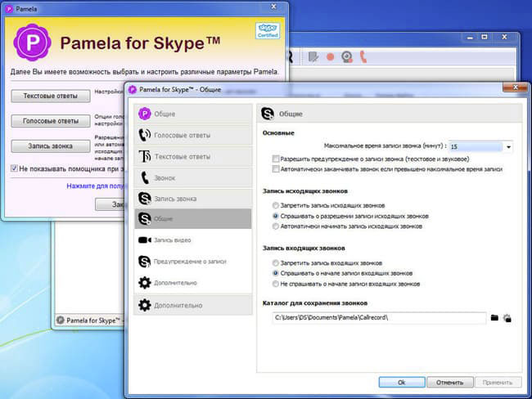Click the phone icon beside Голосовые ответы
532x399 pixels.
tap(145, 135)
